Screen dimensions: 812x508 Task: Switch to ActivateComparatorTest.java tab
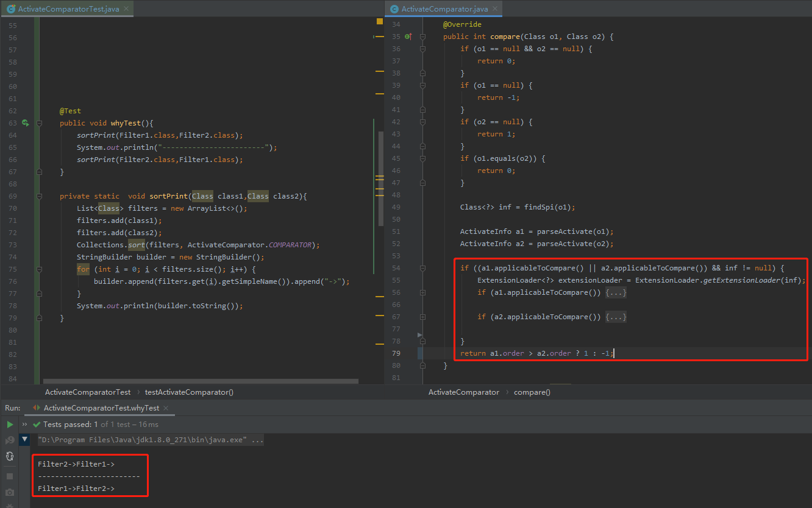coord(68,9)
